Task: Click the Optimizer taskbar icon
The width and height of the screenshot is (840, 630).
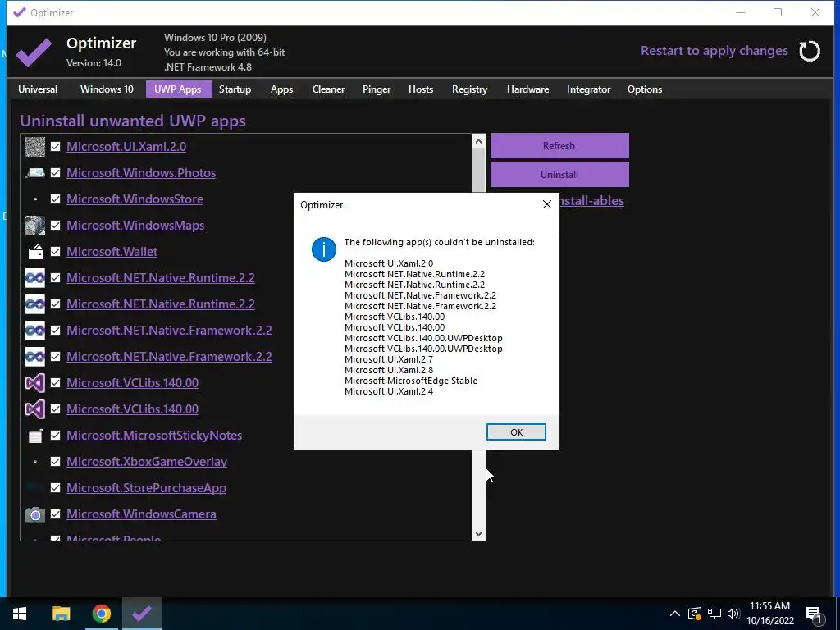Action: pyautogui.click(x=142, y=614)
